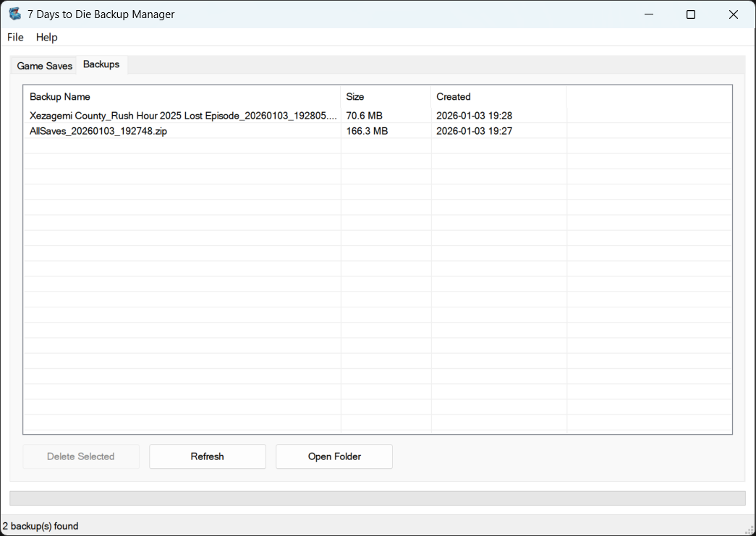Select the Xezagemi County Rush Hour backup
756x536 pixels.
pos(183,116)
